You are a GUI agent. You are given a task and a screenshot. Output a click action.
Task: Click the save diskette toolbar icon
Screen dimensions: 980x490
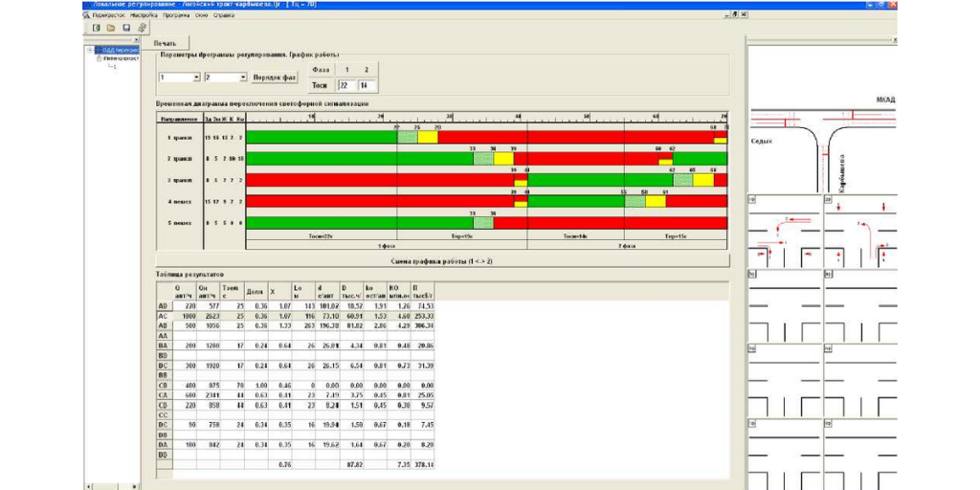point(126,28)
